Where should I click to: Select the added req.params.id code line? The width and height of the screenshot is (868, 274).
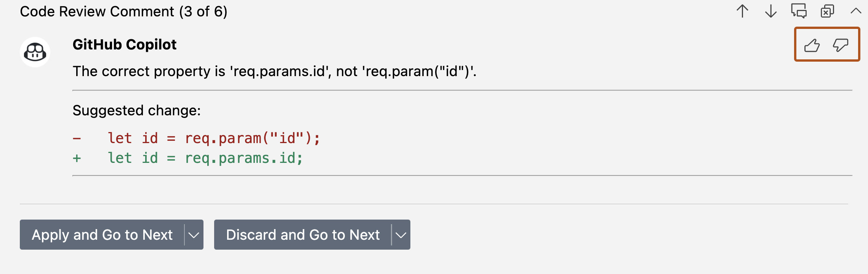[206, 158]
